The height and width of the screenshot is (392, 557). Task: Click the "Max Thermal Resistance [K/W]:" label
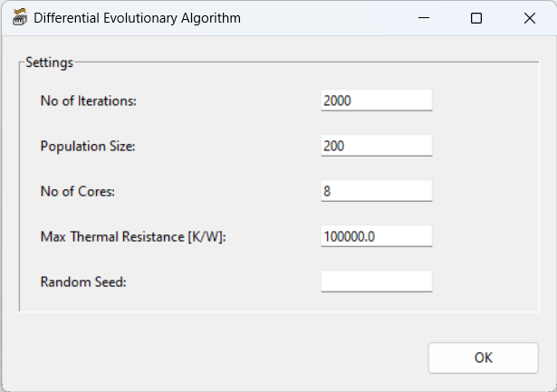[x=133, y=237]
